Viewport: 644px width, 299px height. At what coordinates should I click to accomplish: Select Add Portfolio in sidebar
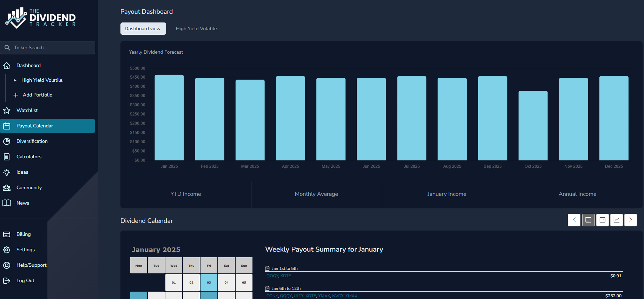click(38, 95)
